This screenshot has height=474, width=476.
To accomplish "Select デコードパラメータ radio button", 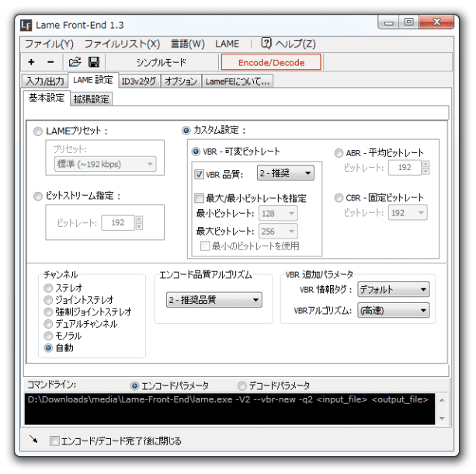I will click(241, 386).
